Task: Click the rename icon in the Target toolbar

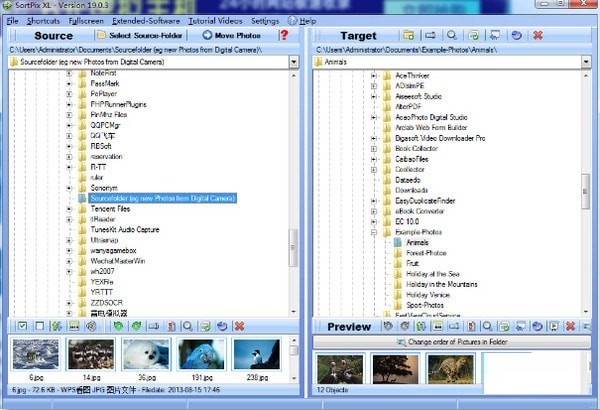Action: (x=430, y=35)
